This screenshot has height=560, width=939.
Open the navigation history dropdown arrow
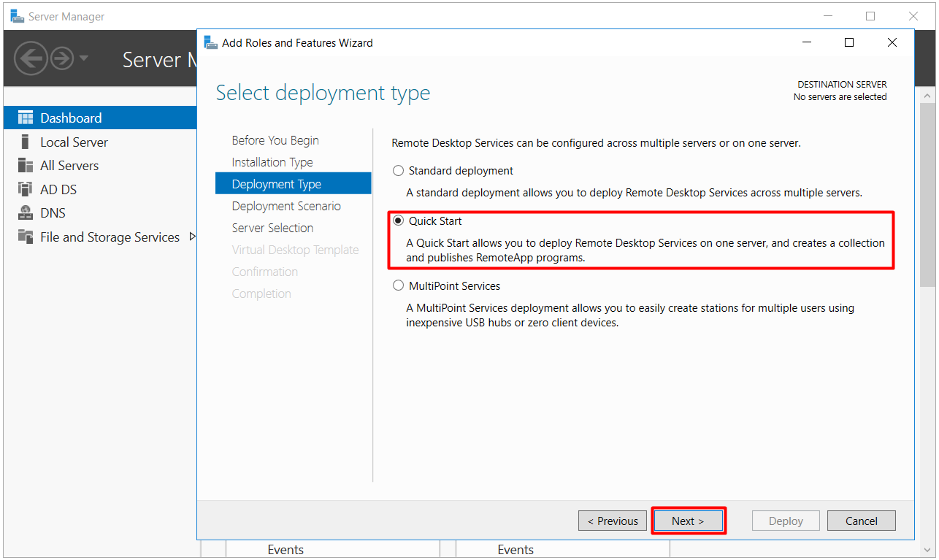point(84,58)
